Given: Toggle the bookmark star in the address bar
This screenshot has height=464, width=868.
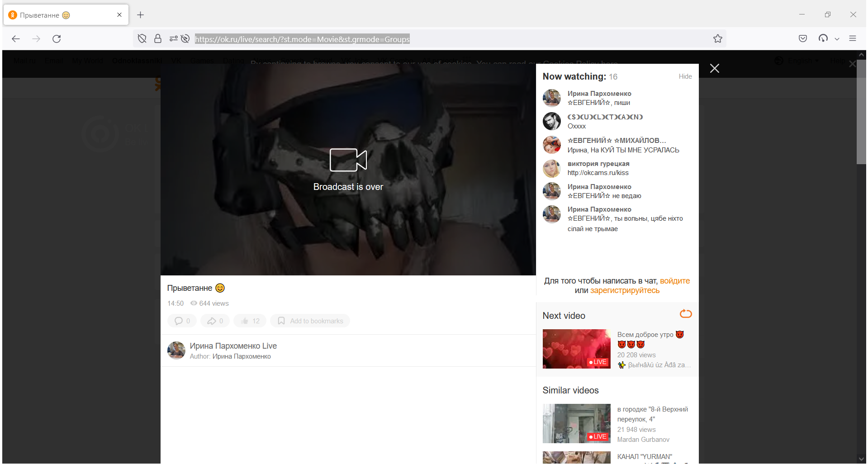Looking at the screenshot, I should (x=718, y=39).
